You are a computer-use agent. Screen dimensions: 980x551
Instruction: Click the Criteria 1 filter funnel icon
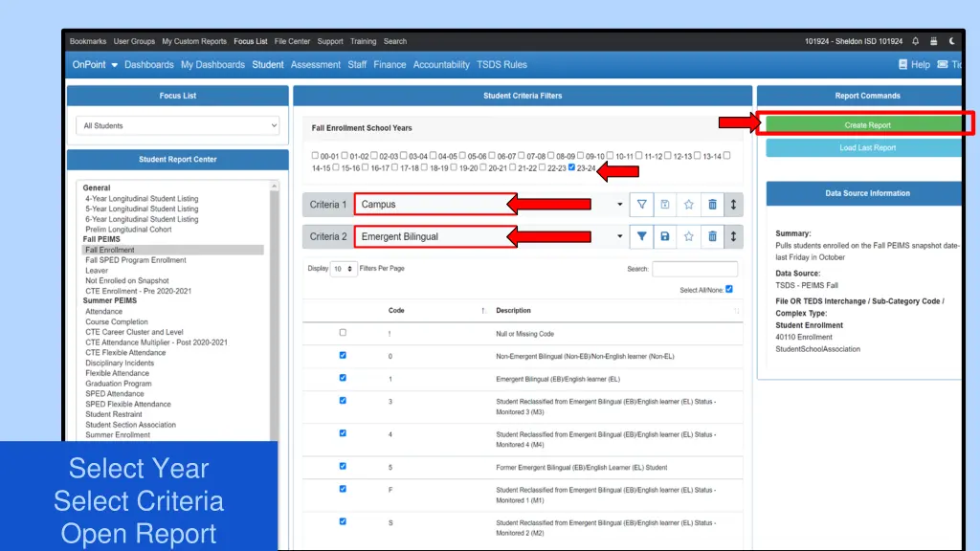pyautogui.click(x=641, y=205)
